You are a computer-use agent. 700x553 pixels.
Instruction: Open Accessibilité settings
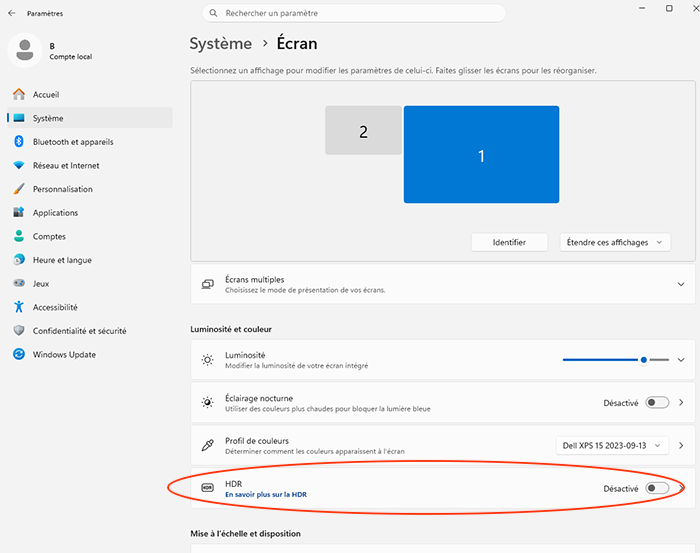(x=90, y=307)
